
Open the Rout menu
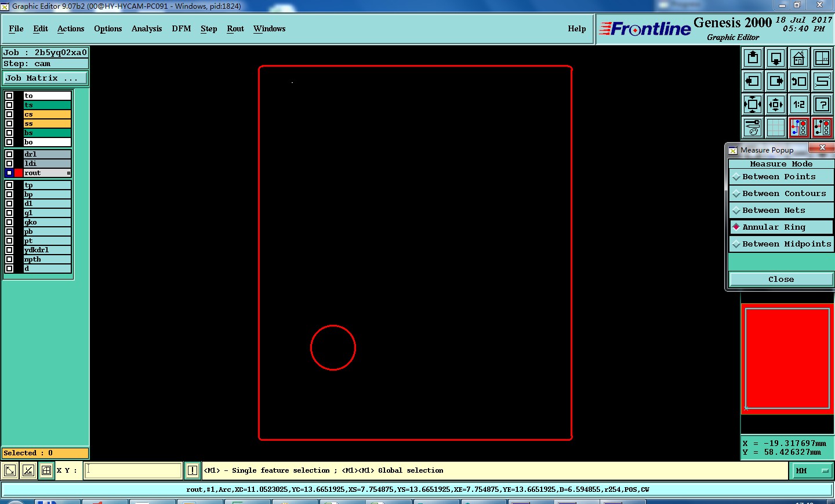pyautogui.click(x=235, y=28)
